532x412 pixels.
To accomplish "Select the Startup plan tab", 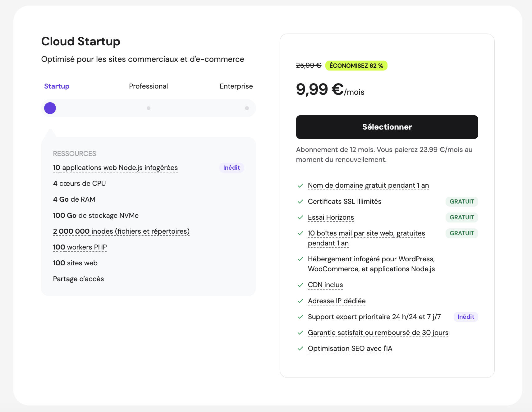I will click(57, 86).
